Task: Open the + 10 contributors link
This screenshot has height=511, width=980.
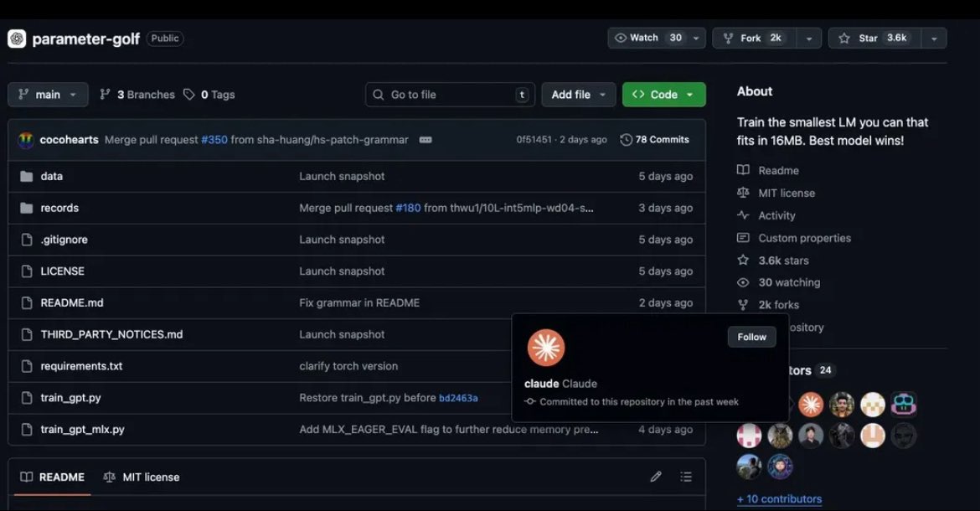Action: 779,499
